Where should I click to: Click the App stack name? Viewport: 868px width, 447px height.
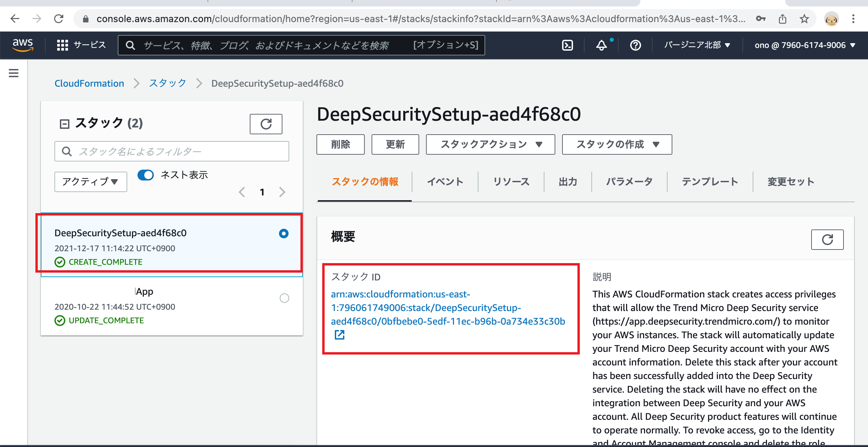145,291
